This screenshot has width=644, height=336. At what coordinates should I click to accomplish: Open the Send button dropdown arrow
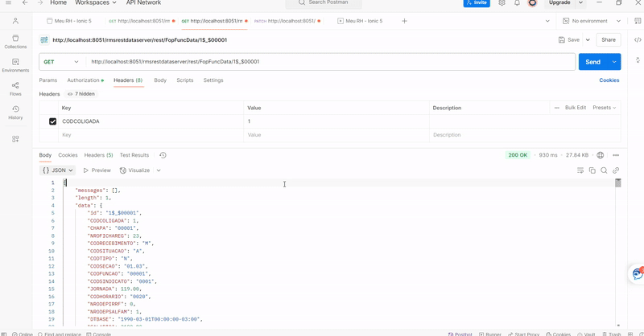coord(614,62)
